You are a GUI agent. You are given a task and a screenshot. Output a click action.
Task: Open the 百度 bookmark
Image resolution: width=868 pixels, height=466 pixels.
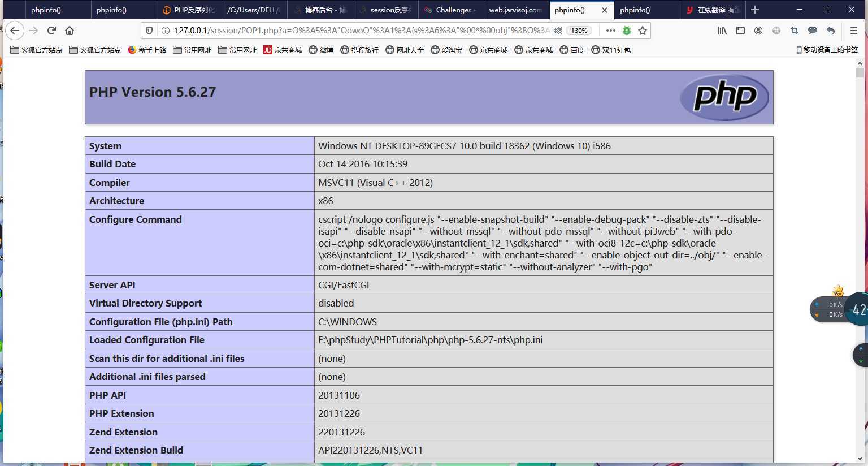click(x=572, y=50)
